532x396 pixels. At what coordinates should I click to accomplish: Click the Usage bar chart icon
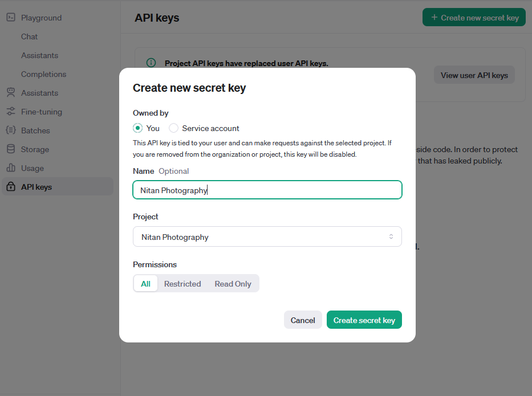click(10, 168)
